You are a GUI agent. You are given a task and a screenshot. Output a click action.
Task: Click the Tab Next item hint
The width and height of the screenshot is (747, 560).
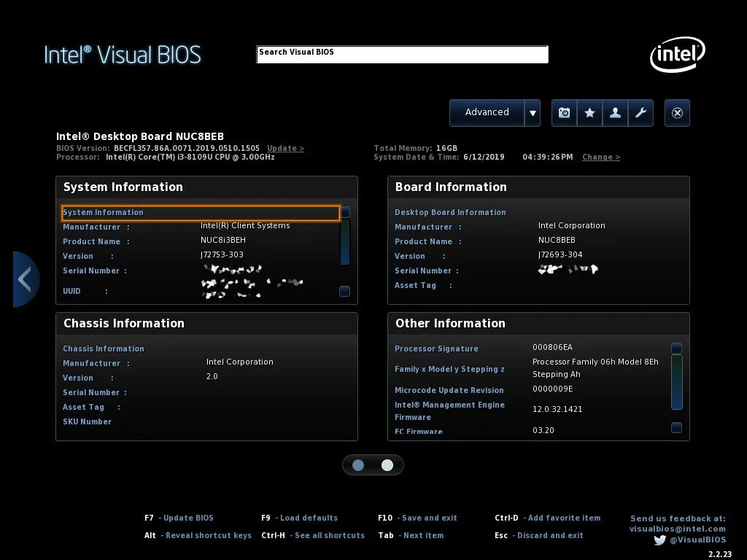tap(411, 536)
